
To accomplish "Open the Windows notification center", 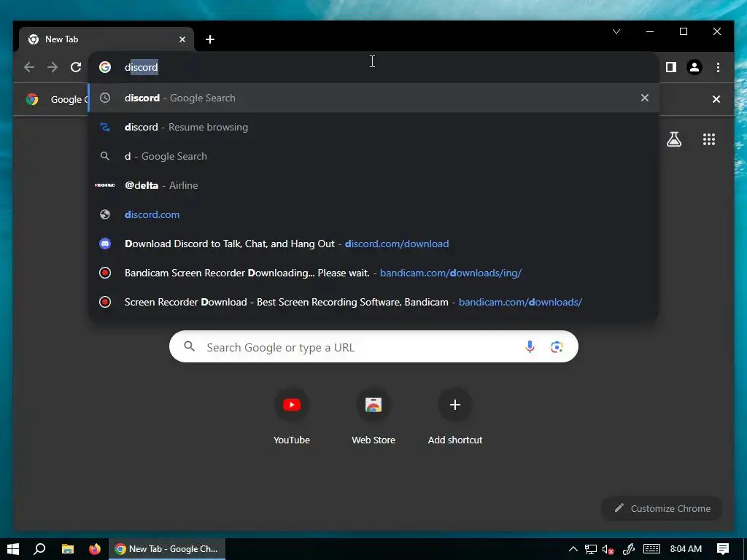I will (723, 549).
